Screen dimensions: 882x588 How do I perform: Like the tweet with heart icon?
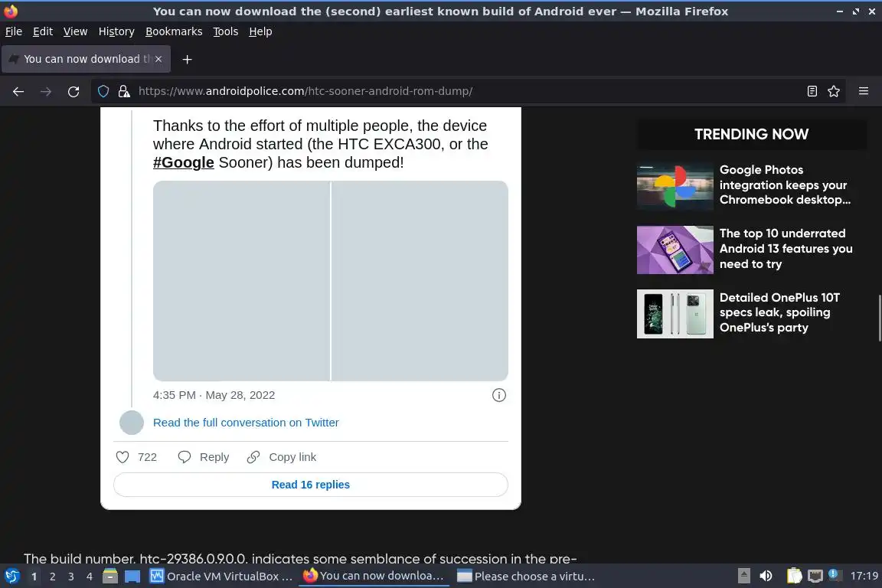point(122,457)
